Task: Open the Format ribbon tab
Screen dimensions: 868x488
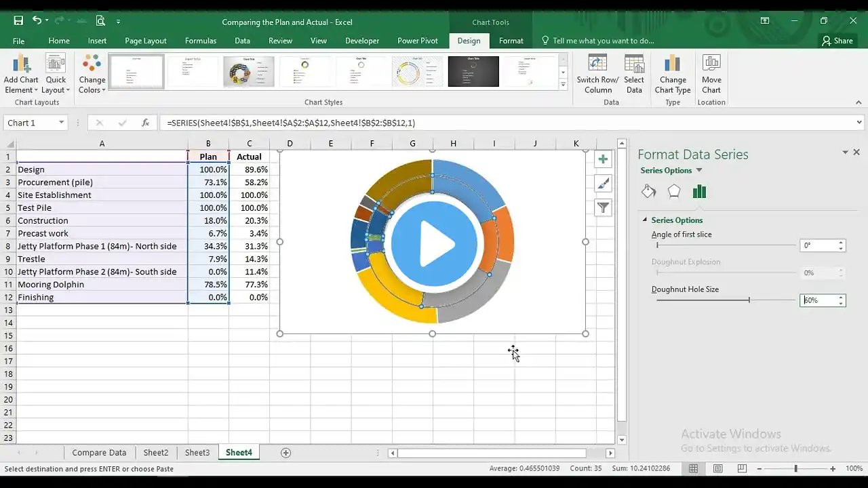Action: coord(511,41)
